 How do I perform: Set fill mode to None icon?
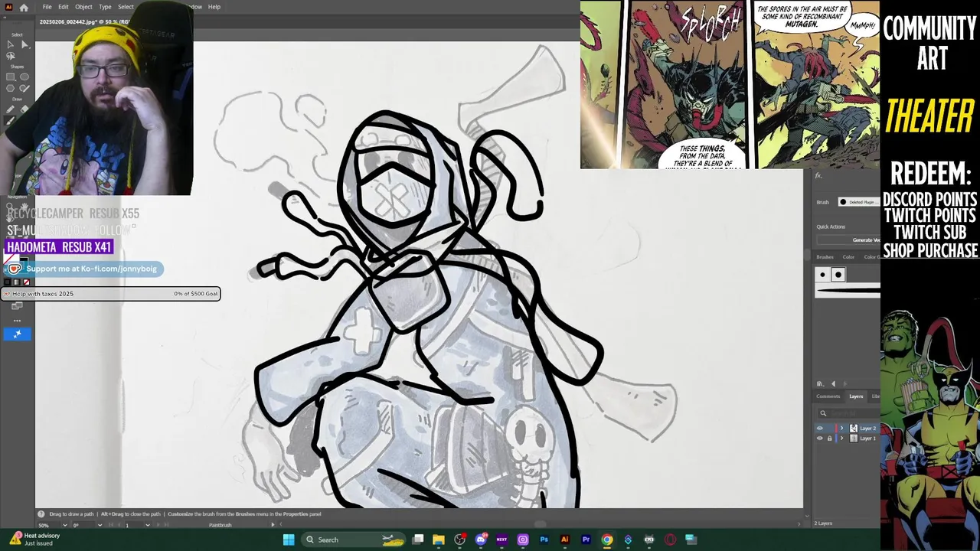tap(26, 282)
